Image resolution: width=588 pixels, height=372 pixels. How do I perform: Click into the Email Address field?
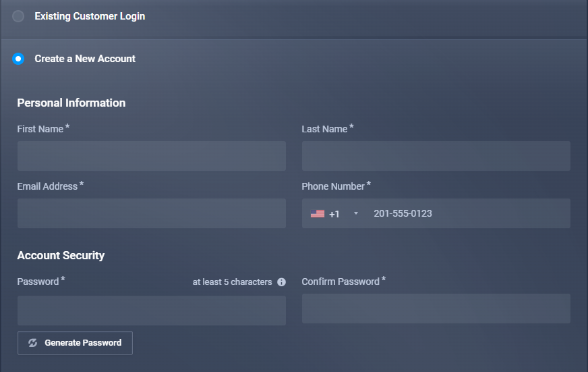click(151, 213)
